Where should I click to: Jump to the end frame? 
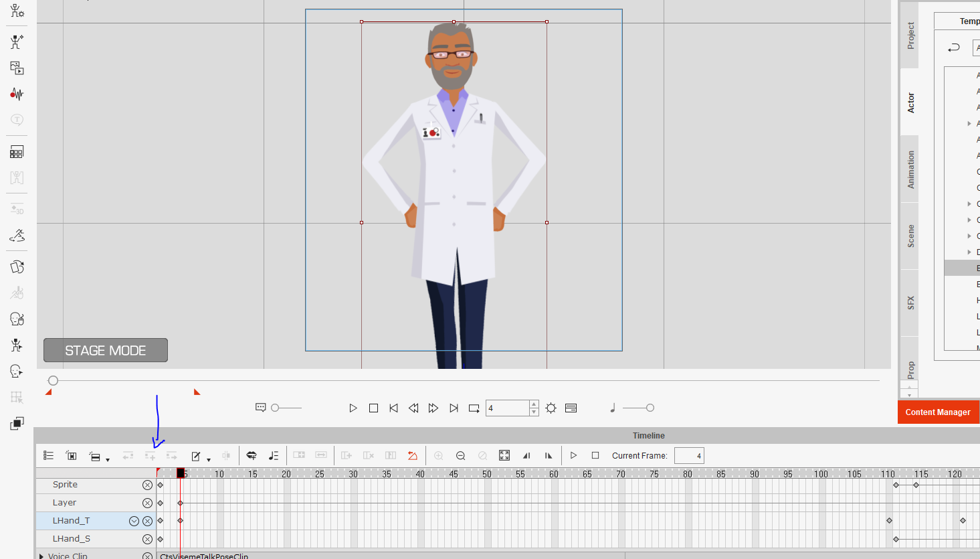[x=454, y=408]
